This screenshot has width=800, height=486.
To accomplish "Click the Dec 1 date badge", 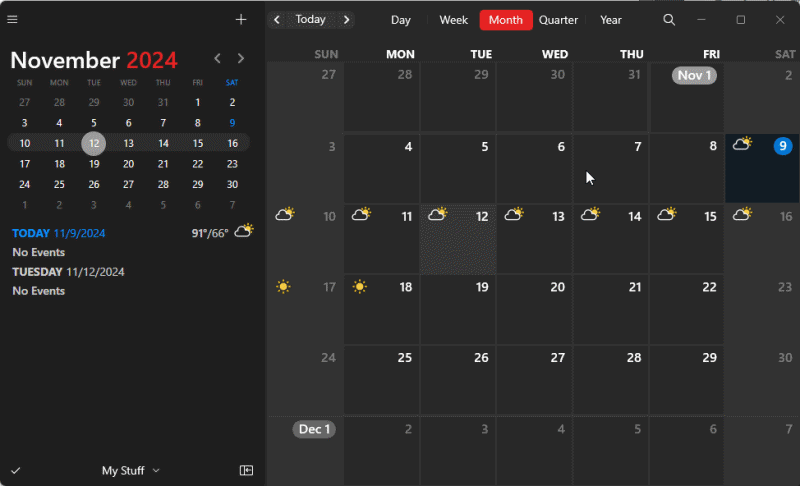I will click(x=314, y=429).
